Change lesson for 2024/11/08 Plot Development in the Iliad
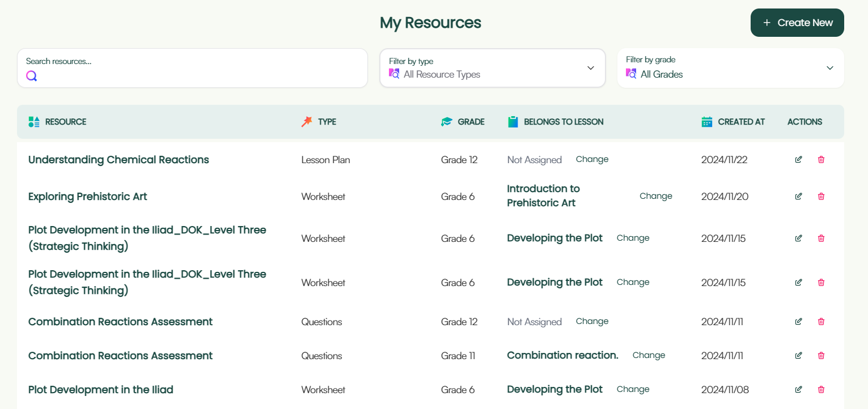 point(633,389)
